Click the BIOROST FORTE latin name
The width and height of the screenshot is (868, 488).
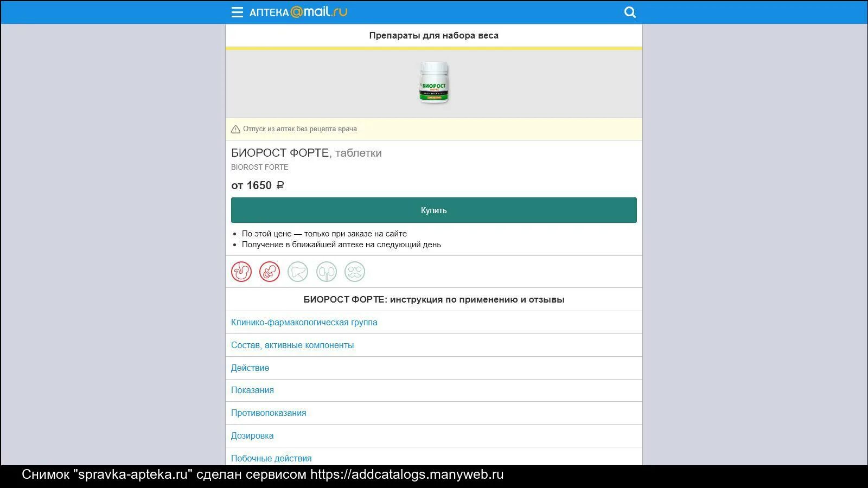coord(260,167)
